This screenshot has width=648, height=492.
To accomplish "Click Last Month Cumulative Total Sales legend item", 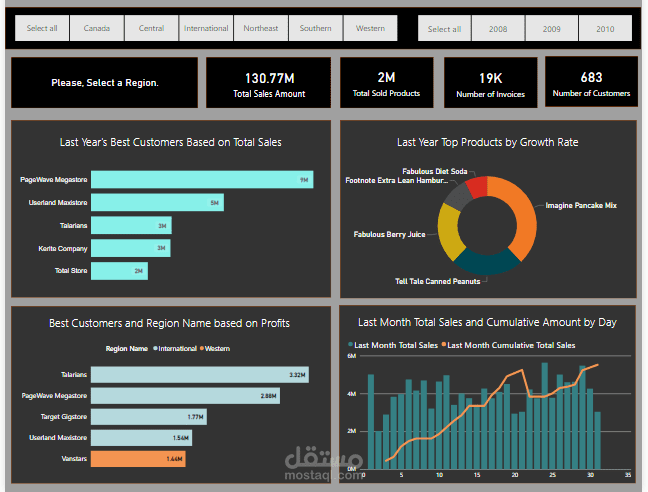I will 508,345.
